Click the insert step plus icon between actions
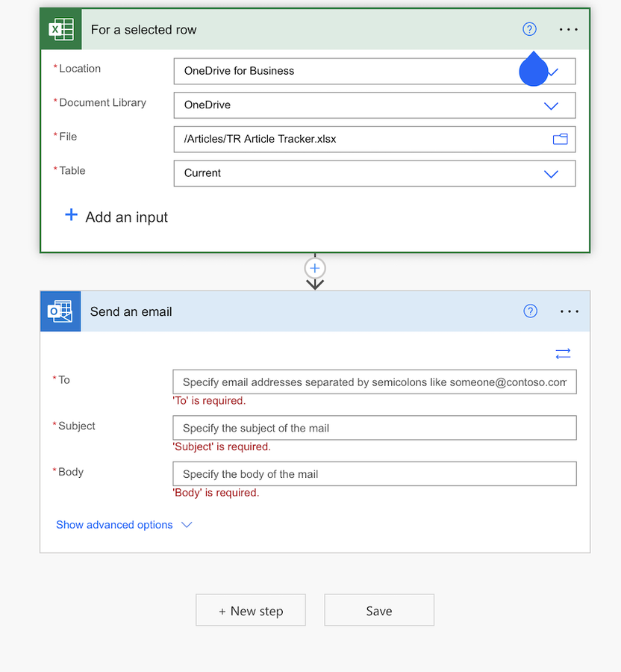 (x=314, y=269)
